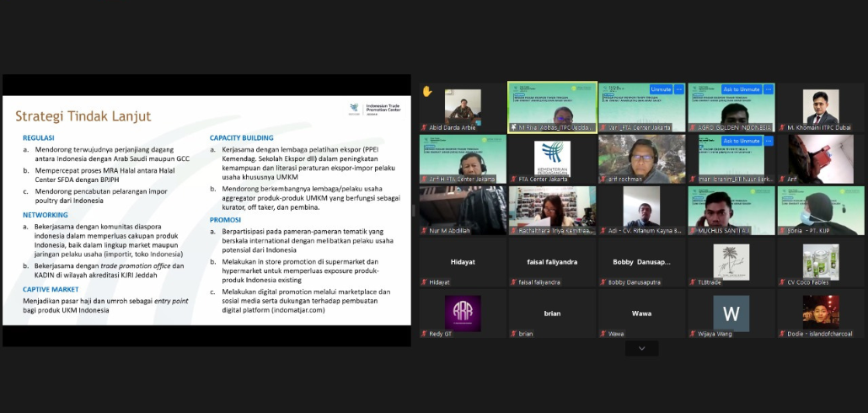The width and height of the screenshot is (868, 413).
Task: Click the raised hand icon on Abid Darda Arbie's tile
Action: coord(427,91)
